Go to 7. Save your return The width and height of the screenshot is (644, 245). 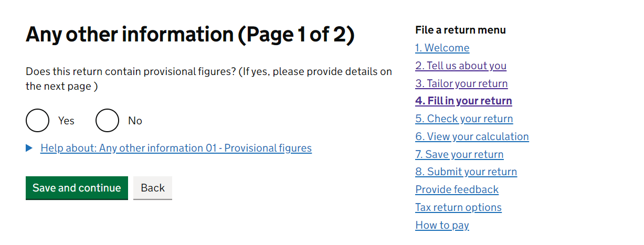(459, 154)
